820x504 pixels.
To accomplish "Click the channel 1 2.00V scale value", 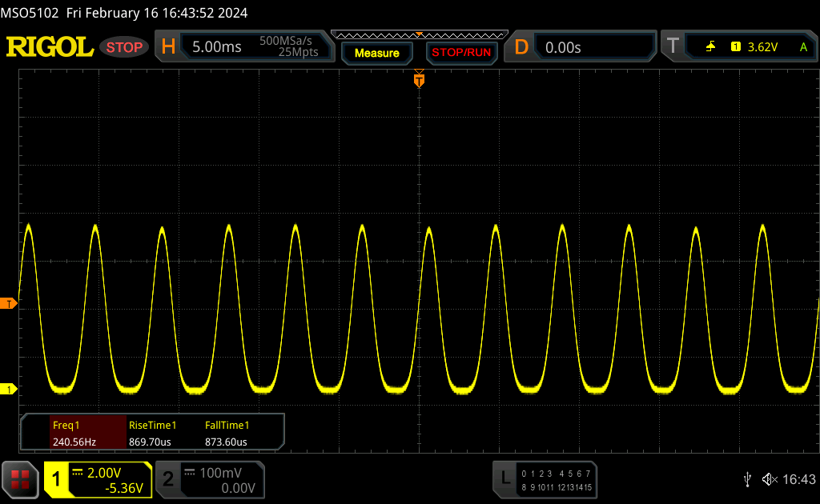I will tap(104, 473).
